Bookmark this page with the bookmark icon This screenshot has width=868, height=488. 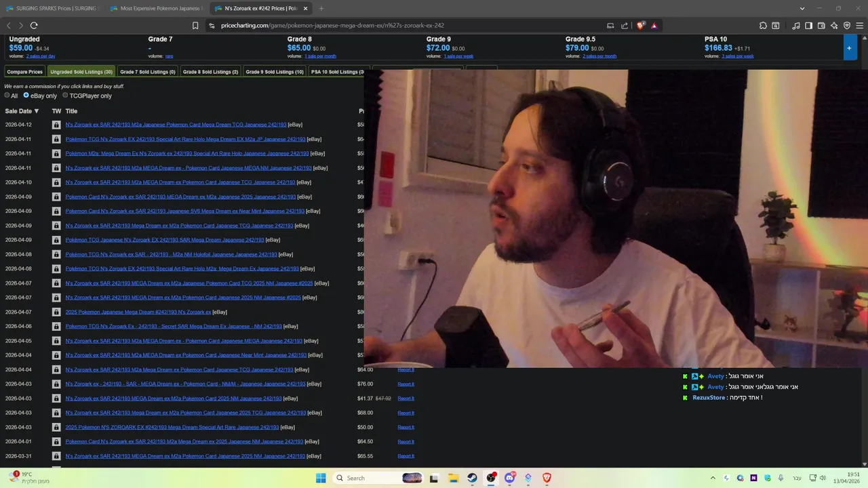(195, 26)
